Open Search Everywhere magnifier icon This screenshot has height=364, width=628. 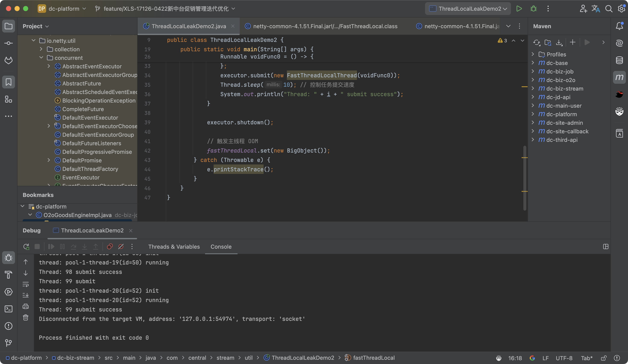(x=609, y=9)
